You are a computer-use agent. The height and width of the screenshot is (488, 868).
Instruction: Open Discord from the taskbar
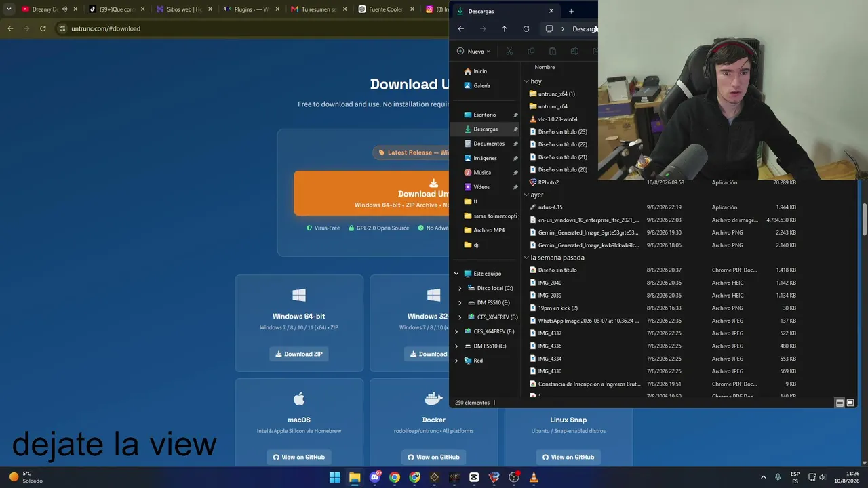point(375,477)
